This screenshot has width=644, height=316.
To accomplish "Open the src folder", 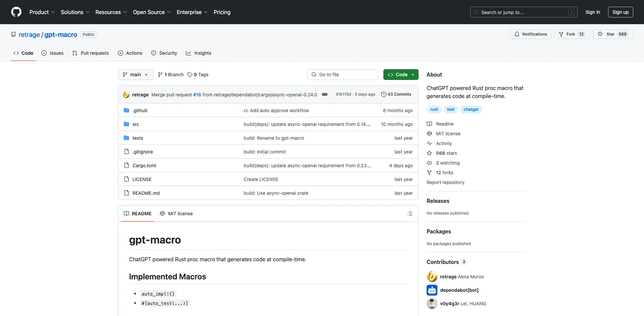I will [136, 124].
